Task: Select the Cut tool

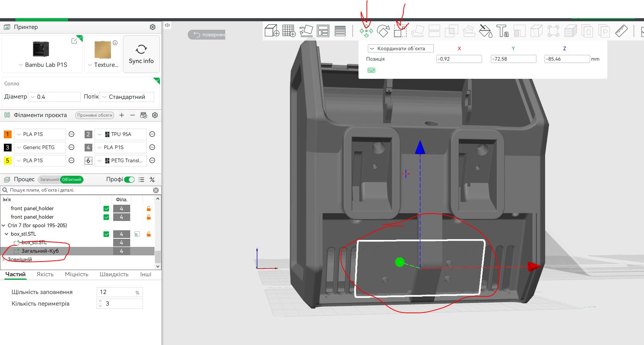Action: (x=435, y=31)
